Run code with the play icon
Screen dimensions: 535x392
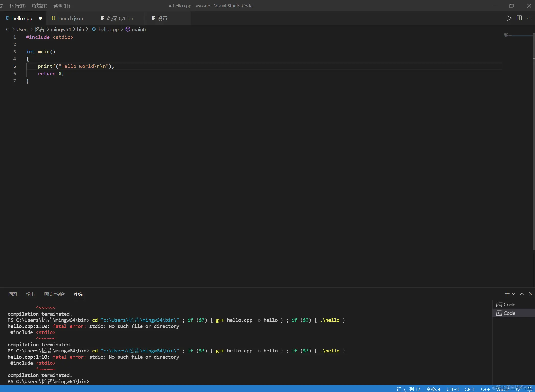(x=509, y=18)
